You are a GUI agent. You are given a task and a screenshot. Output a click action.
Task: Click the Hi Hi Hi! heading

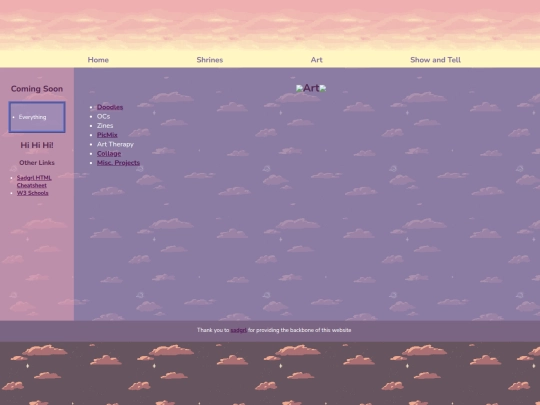(37, 145)
